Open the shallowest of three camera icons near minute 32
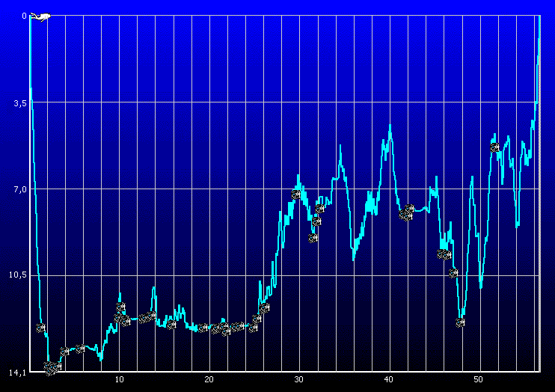This screenshot has width=555, height=392. [319, 209]
